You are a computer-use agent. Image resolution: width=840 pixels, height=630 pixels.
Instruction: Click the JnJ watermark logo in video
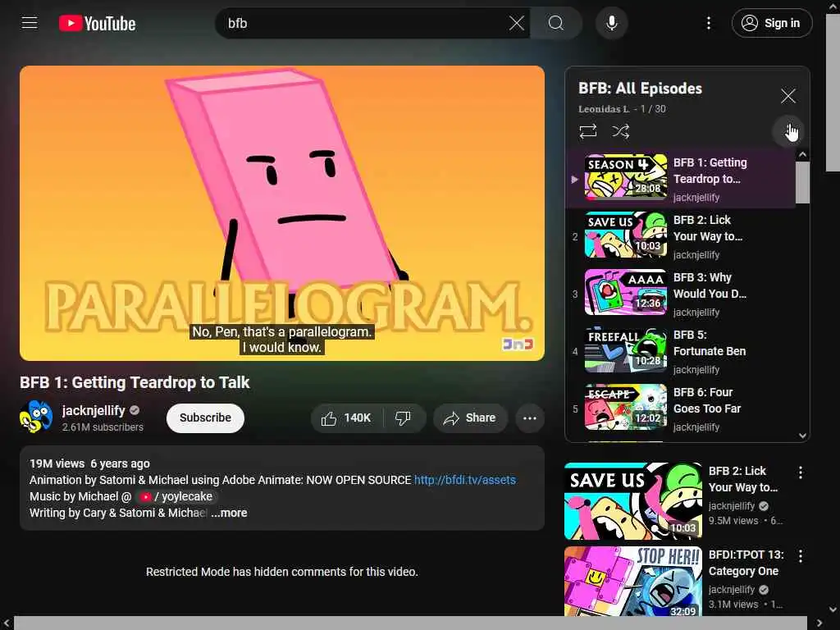click(518, 344)
